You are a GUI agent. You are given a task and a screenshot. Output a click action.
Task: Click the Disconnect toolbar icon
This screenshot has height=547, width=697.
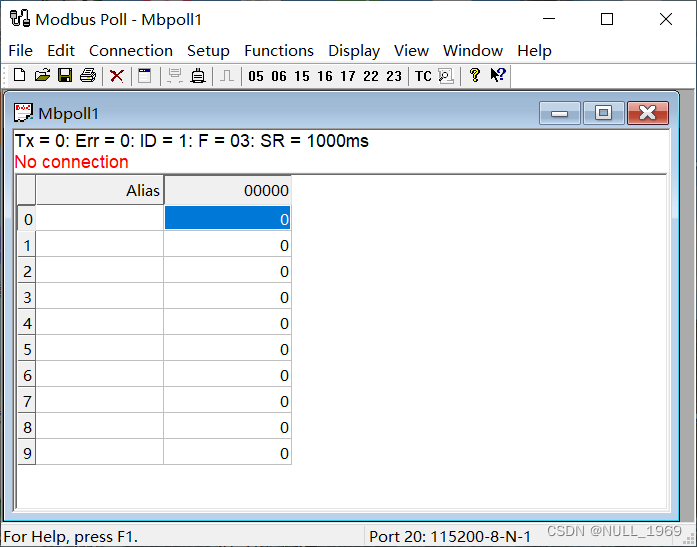click(198, 76)
